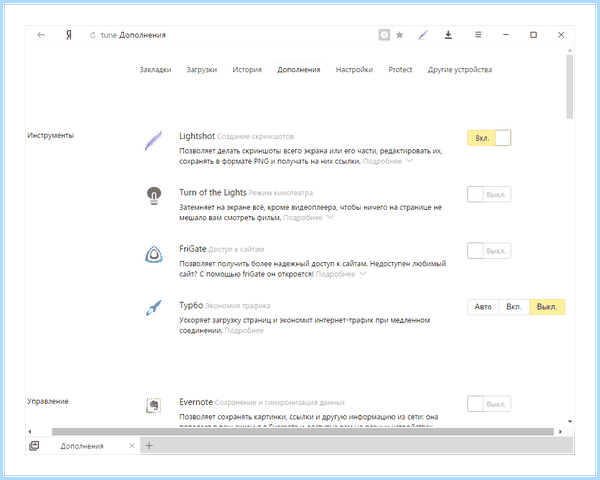Expand FriGate details chevron
The height and width of the screenshot is (480, 600).
pos(363,274)
